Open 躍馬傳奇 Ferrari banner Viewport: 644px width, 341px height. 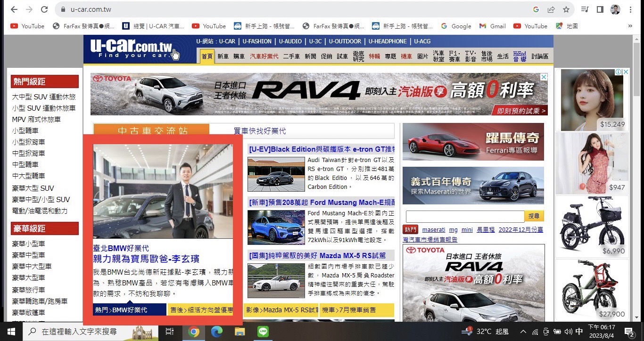coord(473,142)
